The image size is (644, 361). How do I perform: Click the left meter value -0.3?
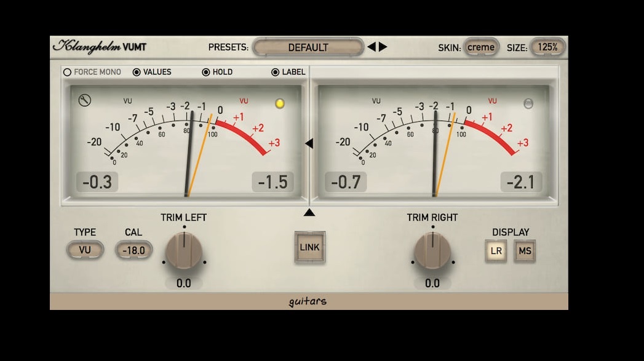click(x=97, y=182)
